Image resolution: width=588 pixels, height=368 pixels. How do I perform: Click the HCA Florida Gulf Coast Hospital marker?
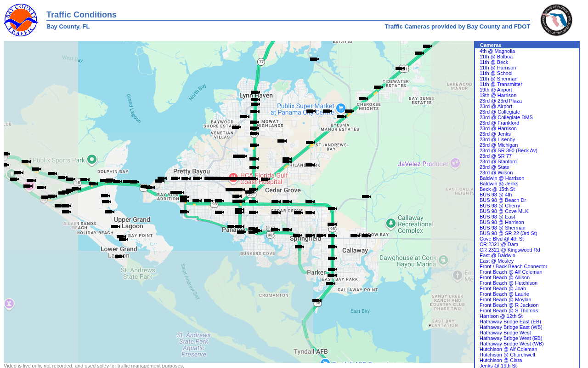pyautogui.click(x=233, y=178)
